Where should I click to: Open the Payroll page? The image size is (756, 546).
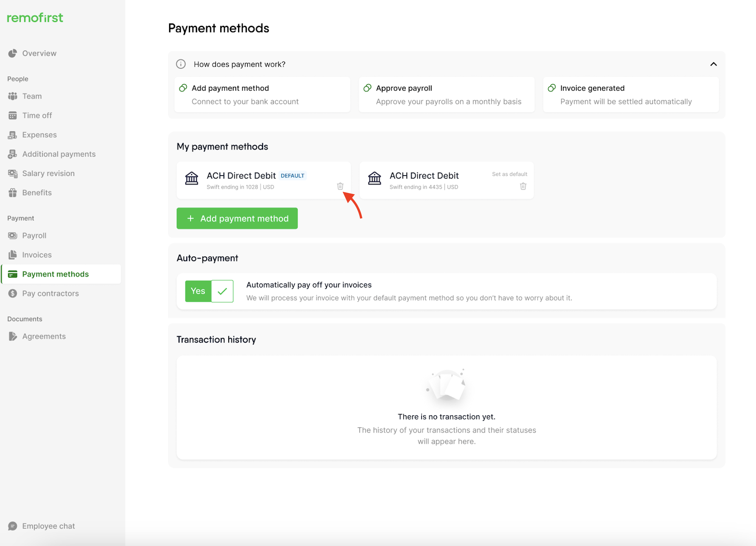point(34,235)
